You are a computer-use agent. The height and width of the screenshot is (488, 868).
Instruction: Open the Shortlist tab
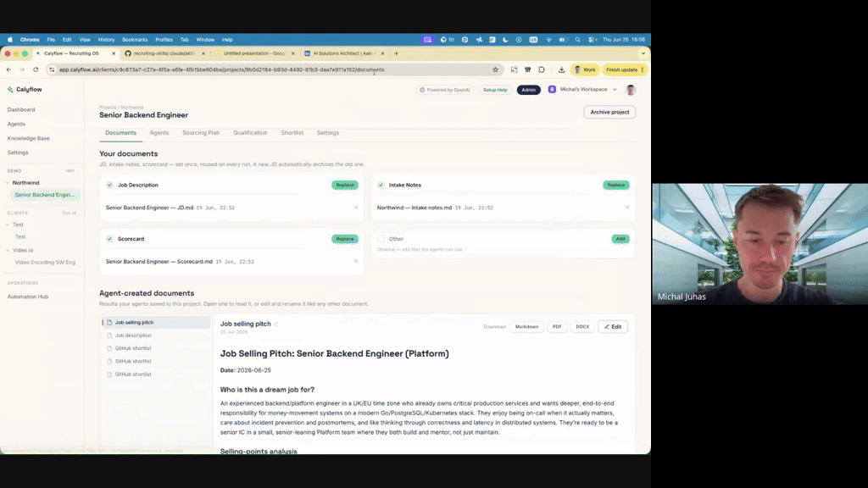click(292, 133)
